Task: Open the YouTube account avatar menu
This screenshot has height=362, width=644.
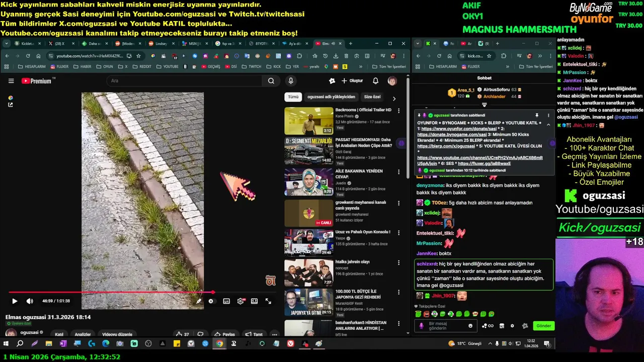Action: click(x=392, y=81)
